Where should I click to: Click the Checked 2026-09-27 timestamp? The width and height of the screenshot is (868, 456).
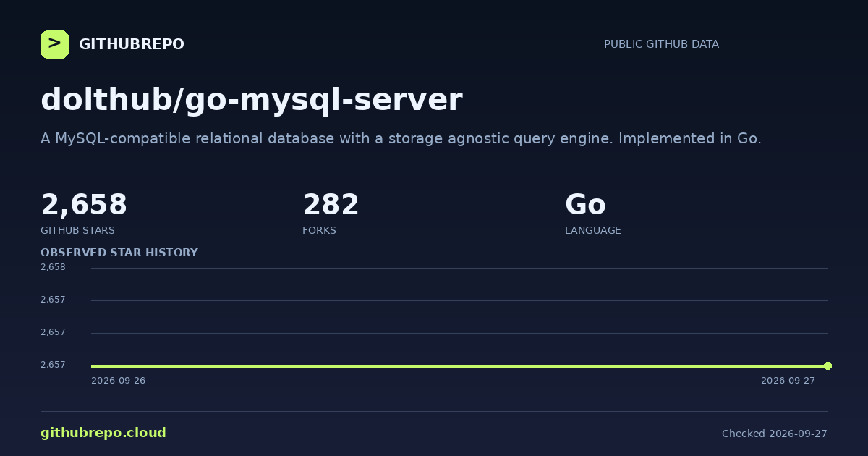click(775, 434)
